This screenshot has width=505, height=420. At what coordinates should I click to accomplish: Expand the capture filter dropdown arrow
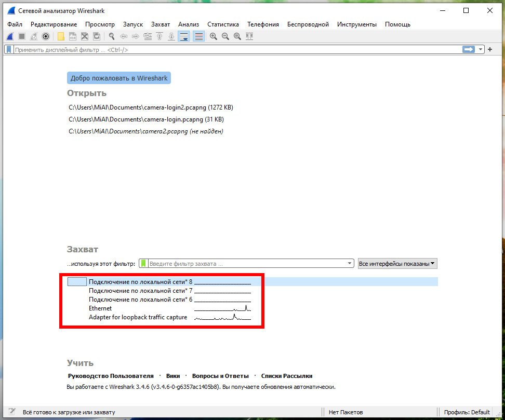(350, 263)
